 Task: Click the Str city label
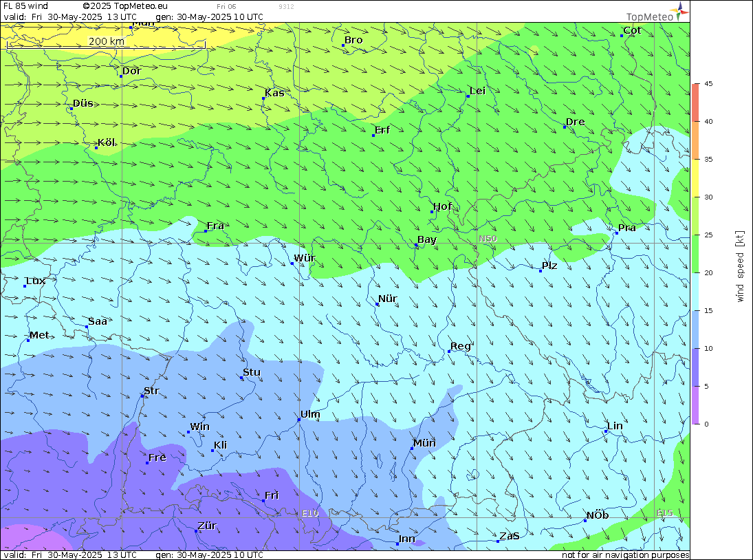151,391
